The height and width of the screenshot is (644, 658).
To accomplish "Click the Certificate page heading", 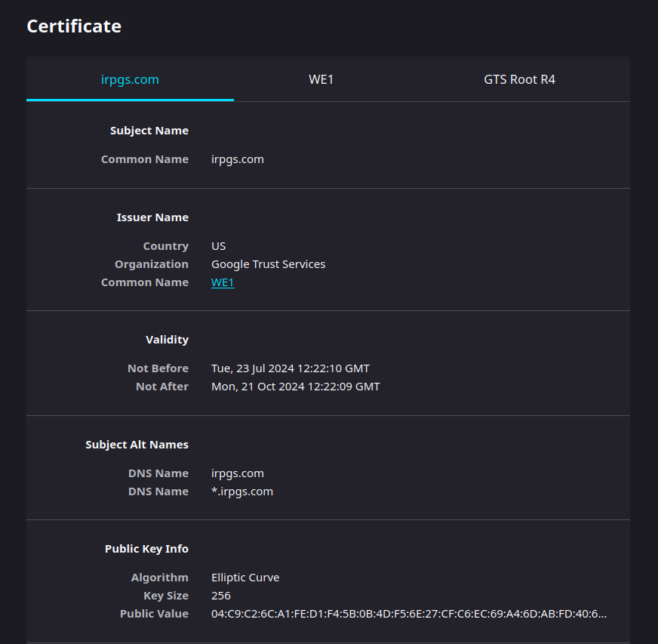I will coord(74,26).
